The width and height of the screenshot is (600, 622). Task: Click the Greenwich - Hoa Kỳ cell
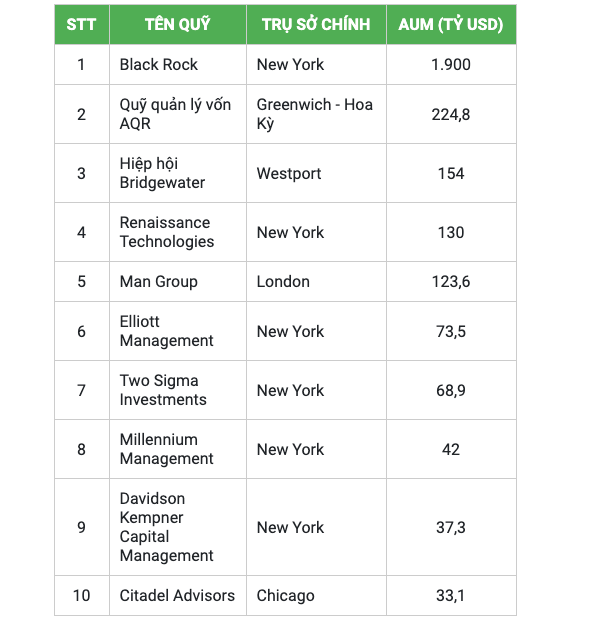[x=315, y=114]
